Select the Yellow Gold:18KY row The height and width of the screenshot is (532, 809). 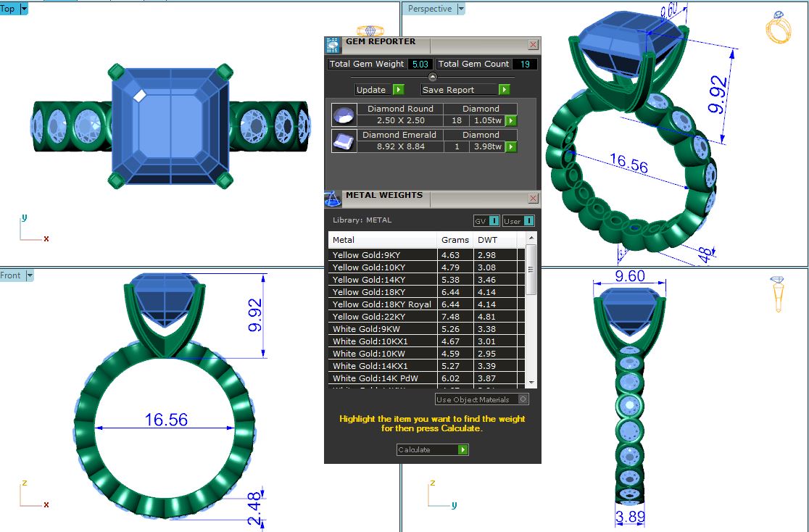coord(383,292)
